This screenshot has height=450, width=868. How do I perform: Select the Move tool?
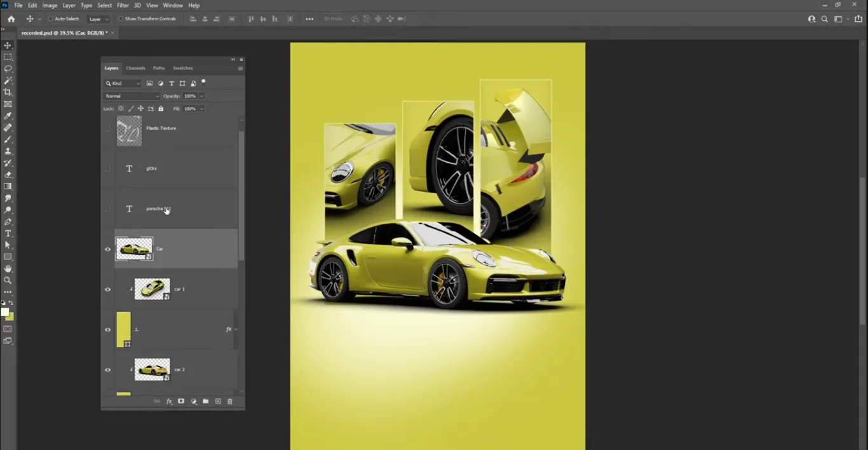click(8, 45)
